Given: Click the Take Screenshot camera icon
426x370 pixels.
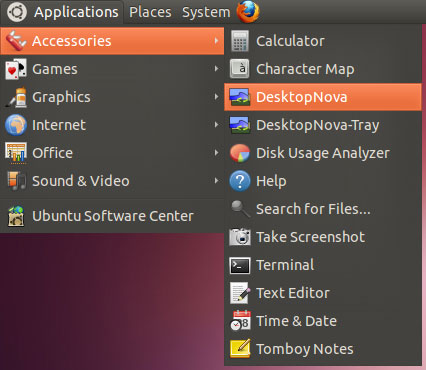Looking at the screenshot, I should pos(240,237).
